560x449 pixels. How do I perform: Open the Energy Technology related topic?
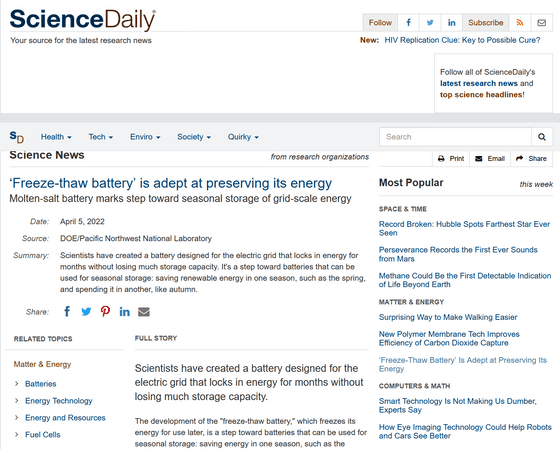pos(59,401)
